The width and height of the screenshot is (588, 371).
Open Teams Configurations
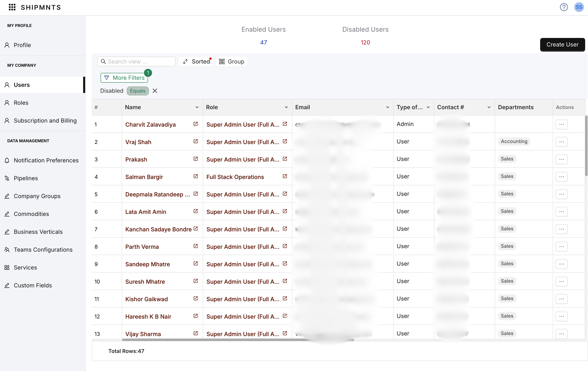(43, 250)
